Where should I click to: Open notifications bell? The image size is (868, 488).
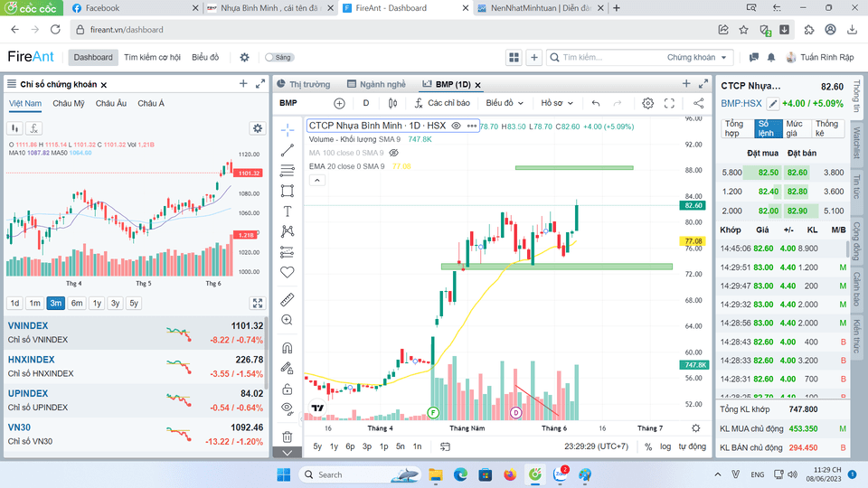[771, 58]
